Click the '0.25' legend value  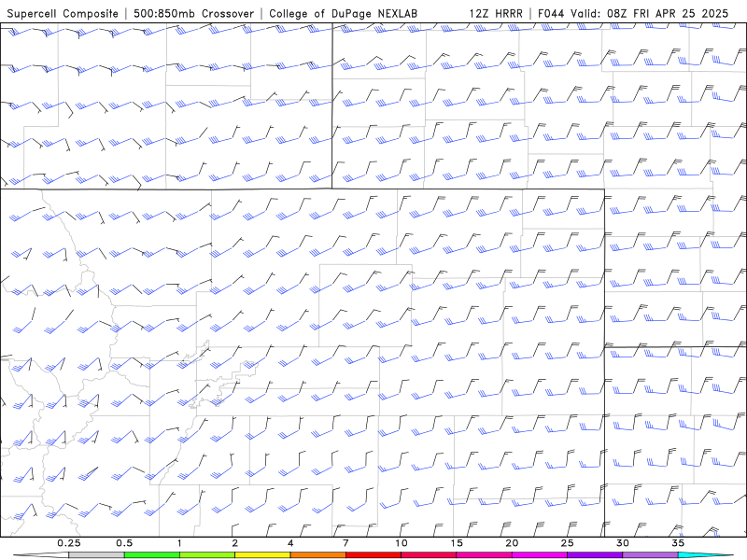coord(69,543)
